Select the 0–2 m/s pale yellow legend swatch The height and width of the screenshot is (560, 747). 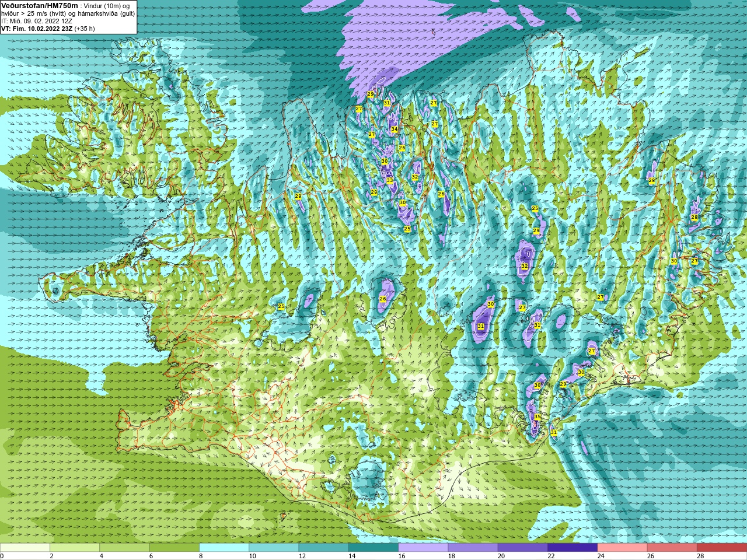pyautogui.click(x=25, y=548)
